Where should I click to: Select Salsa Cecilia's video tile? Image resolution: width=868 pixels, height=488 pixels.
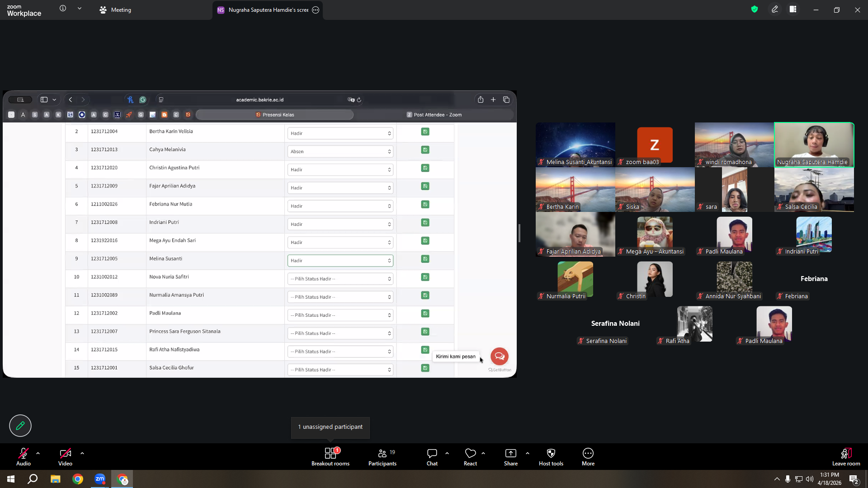814,190
